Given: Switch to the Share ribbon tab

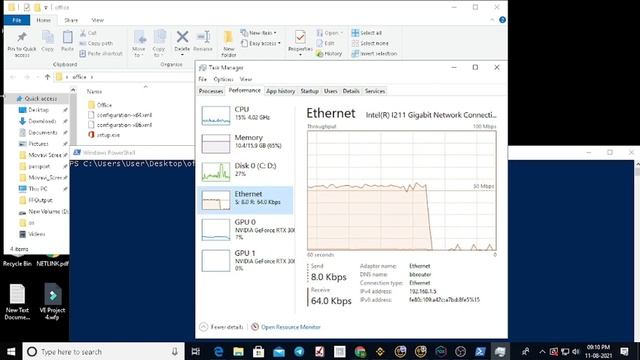Looking at the screenshot, I should [x=71, y=20].
